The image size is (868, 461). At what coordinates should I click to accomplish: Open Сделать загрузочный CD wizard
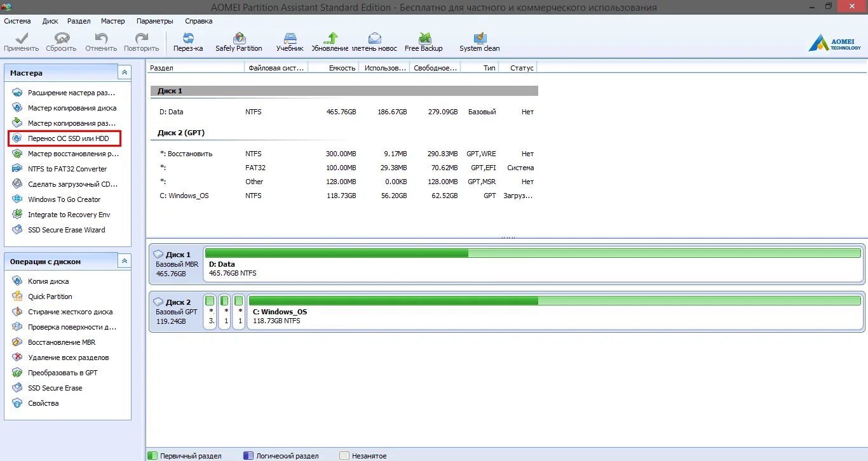[65, 184]
